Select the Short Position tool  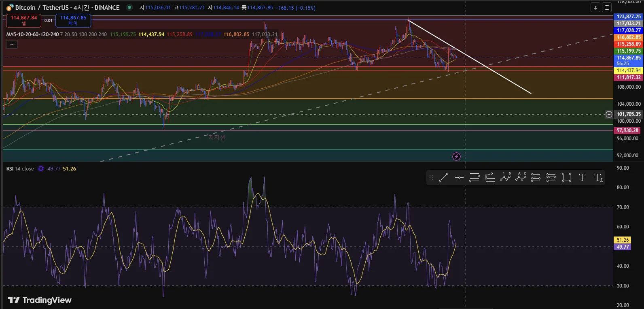(551, 177)
